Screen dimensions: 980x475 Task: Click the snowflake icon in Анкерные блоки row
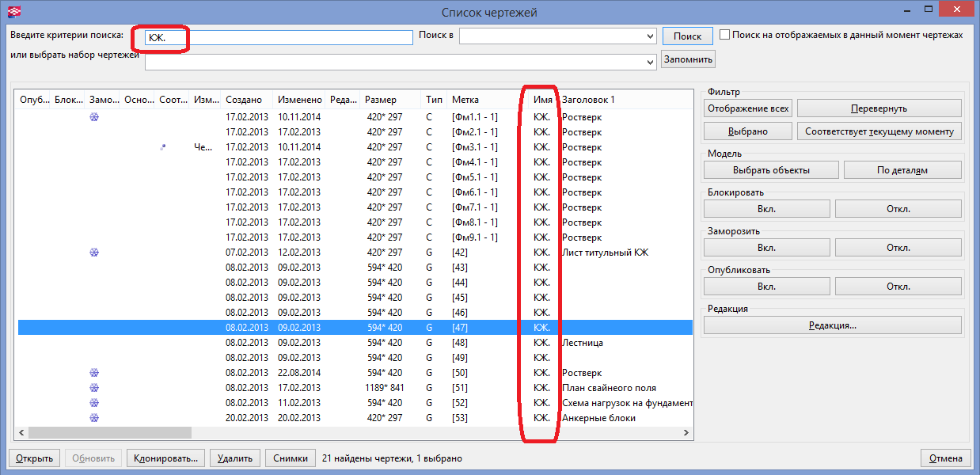[x=94, y=418]
